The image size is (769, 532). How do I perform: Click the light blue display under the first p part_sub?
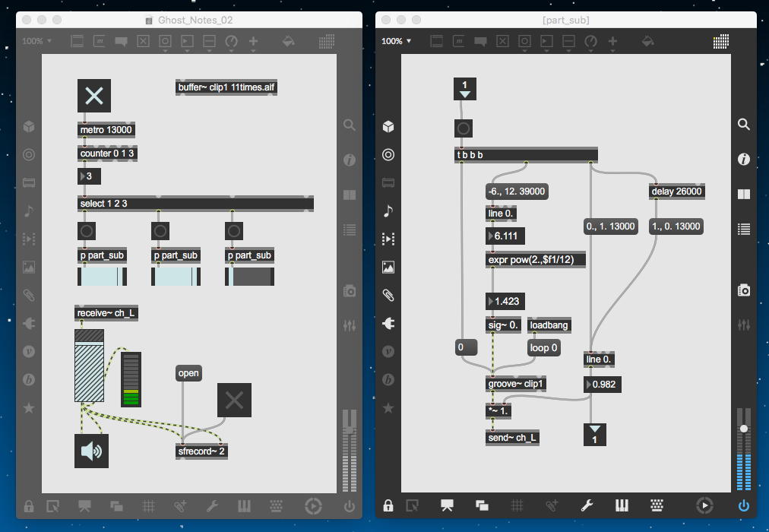pos(102,277)
